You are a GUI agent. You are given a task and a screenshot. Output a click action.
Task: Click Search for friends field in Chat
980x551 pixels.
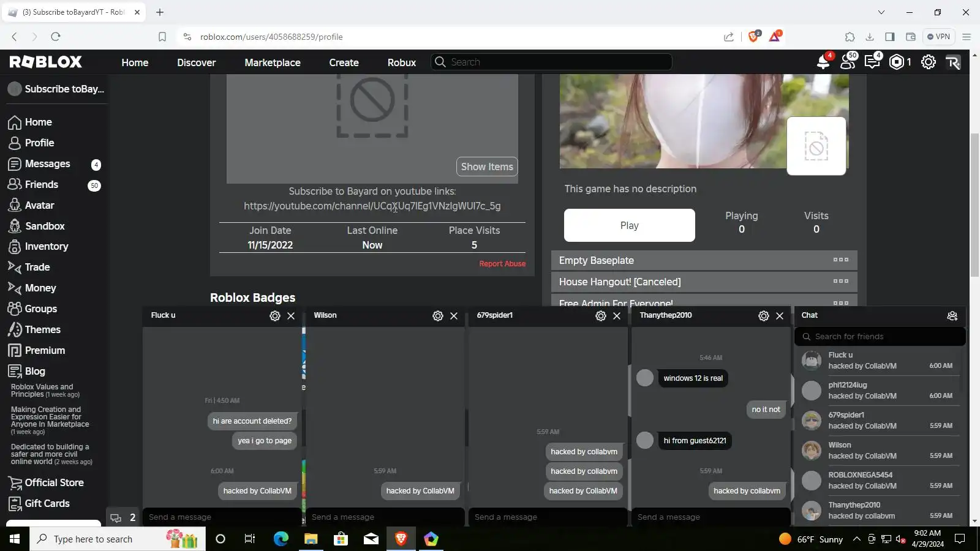point(880,337)
